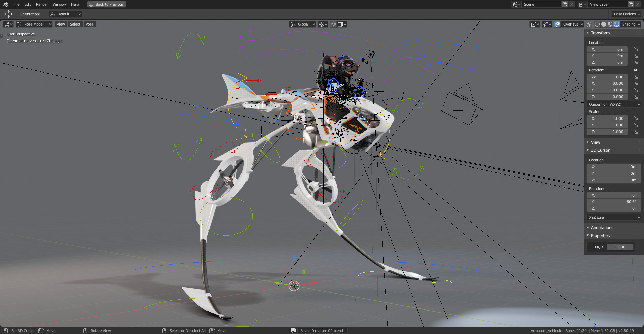Viewport: 644px width, 334px height.
Task: Open the scene browse icon dropdown
Action: coord(516,4)
